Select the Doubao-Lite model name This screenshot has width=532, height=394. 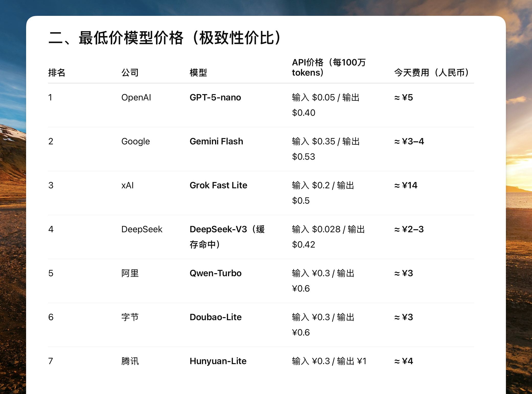pyautogui.click(x=216, y=317)
